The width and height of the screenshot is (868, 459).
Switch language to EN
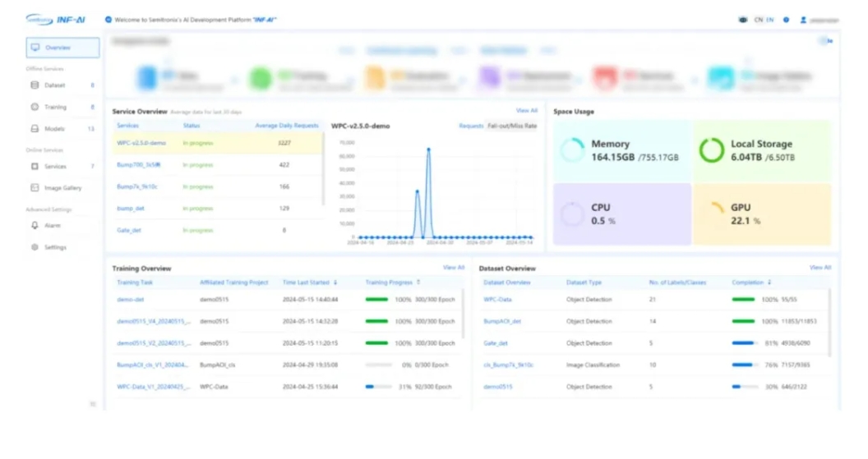(x=770, y=20)
